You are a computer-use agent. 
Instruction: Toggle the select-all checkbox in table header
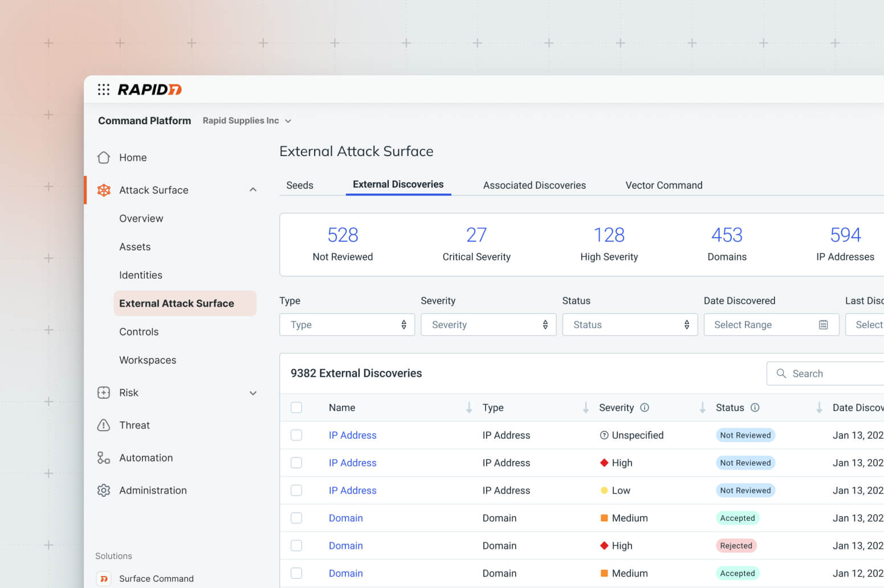click(296, 407)
